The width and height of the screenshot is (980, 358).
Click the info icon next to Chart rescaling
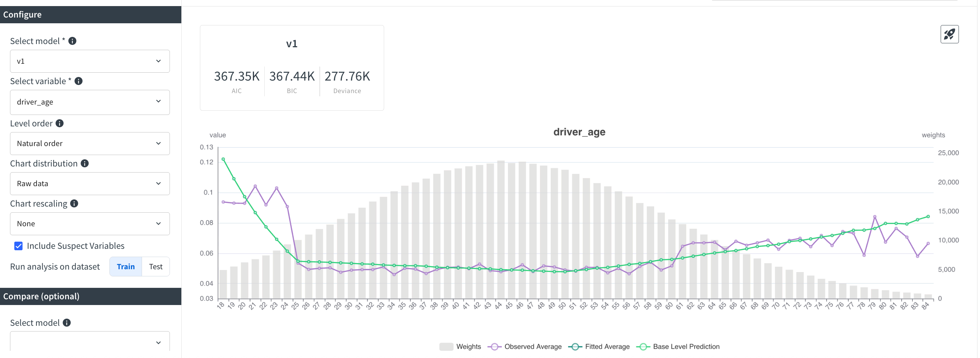click(74, 203)
